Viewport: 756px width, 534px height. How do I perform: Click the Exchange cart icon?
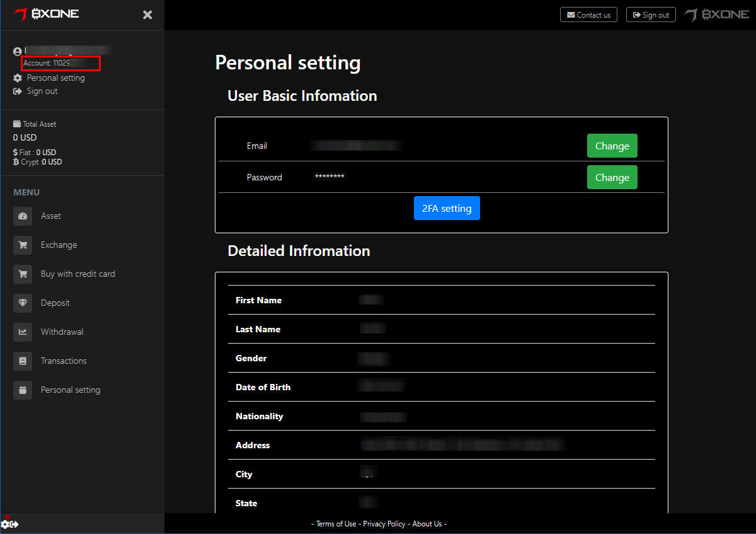coord(23,245)
